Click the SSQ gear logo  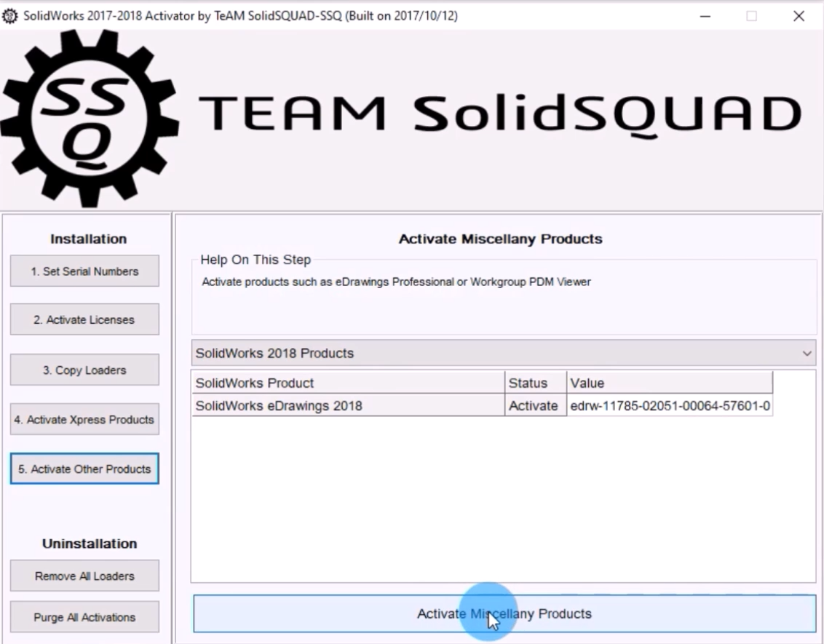tap(89, 119)
